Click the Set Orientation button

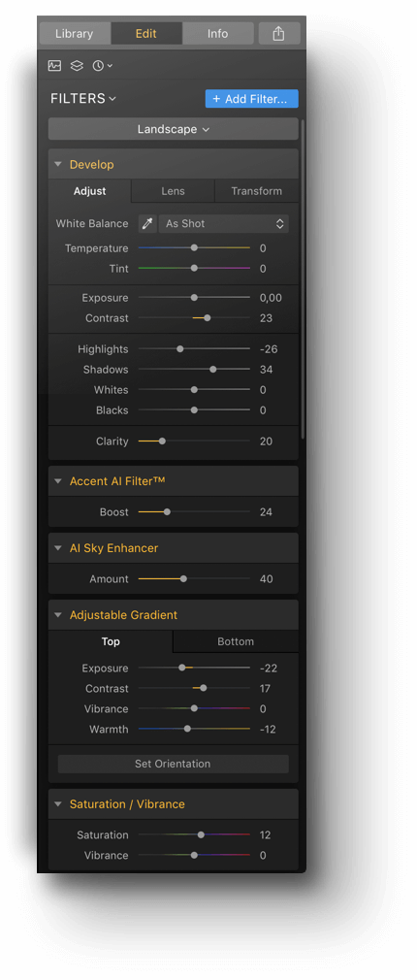coord(173,764)
